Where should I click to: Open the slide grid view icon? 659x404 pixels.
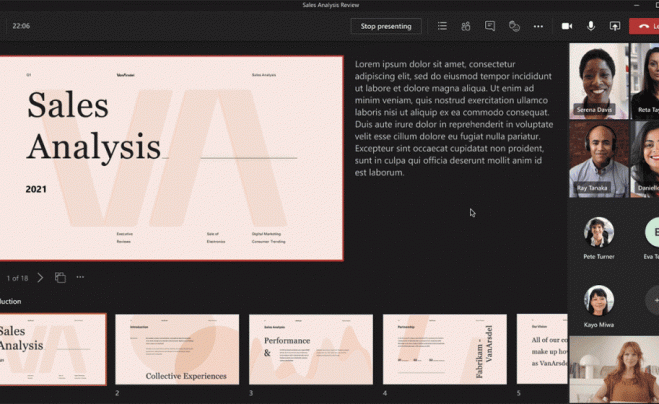(x=60, y=277)
